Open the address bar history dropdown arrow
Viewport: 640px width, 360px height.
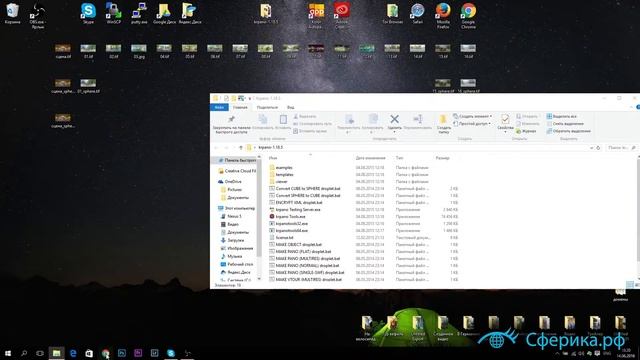pos(591,147)
